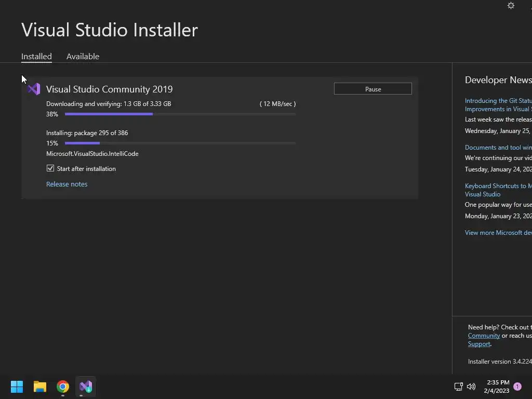
Task: Click the taskbar clock showing 2:35 PM
Action: point(497,387)
